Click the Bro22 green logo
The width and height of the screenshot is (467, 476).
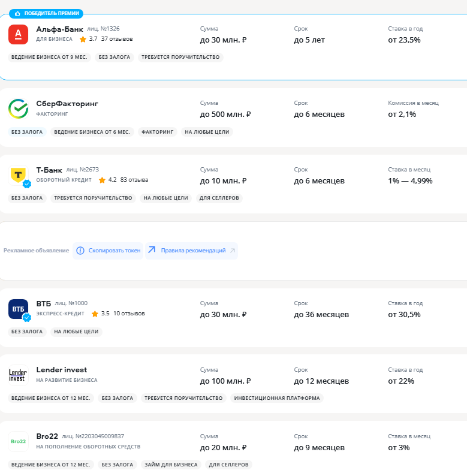point(18,442)
